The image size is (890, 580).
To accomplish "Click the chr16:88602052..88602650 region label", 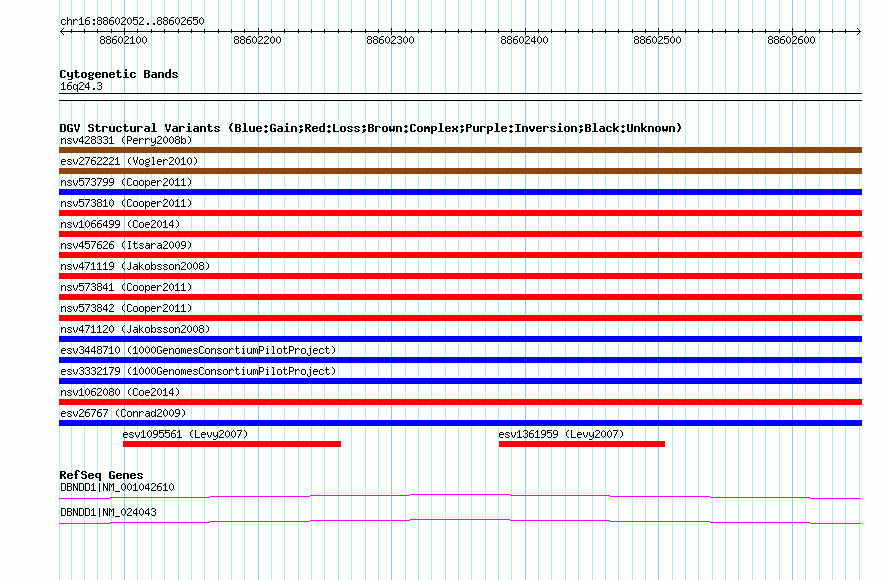I will point(132,21).
